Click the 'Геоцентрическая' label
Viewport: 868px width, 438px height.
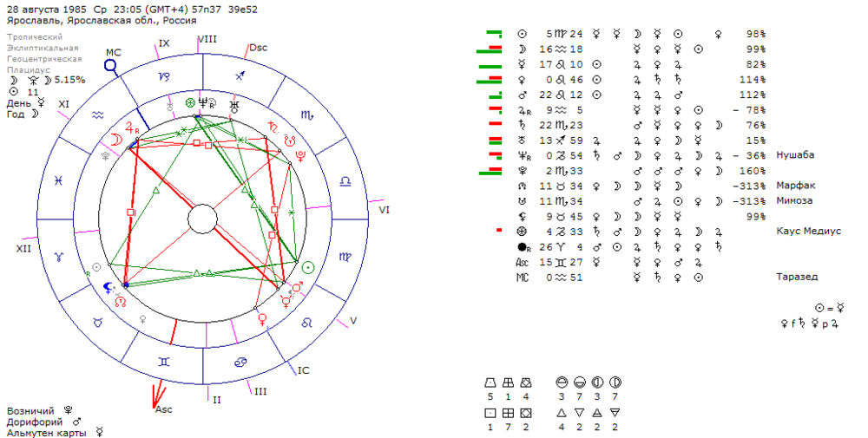(44, 59)
